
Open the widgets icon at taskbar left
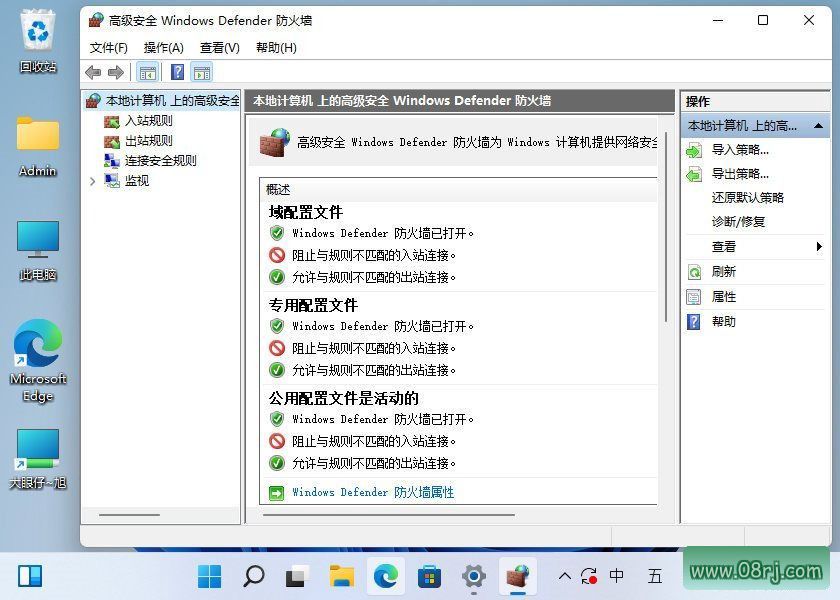30,576
